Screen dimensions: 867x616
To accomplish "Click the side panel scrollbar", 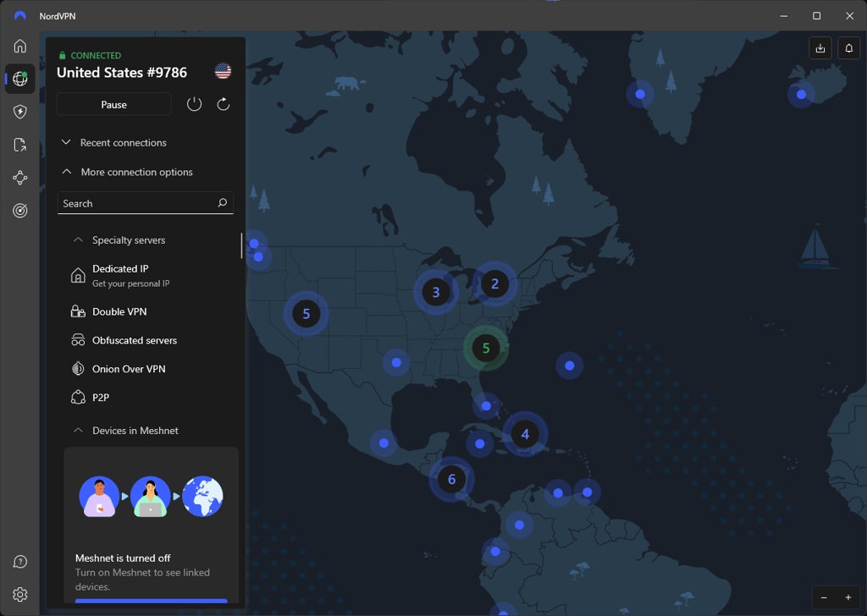I will click(x=241, y=246).
